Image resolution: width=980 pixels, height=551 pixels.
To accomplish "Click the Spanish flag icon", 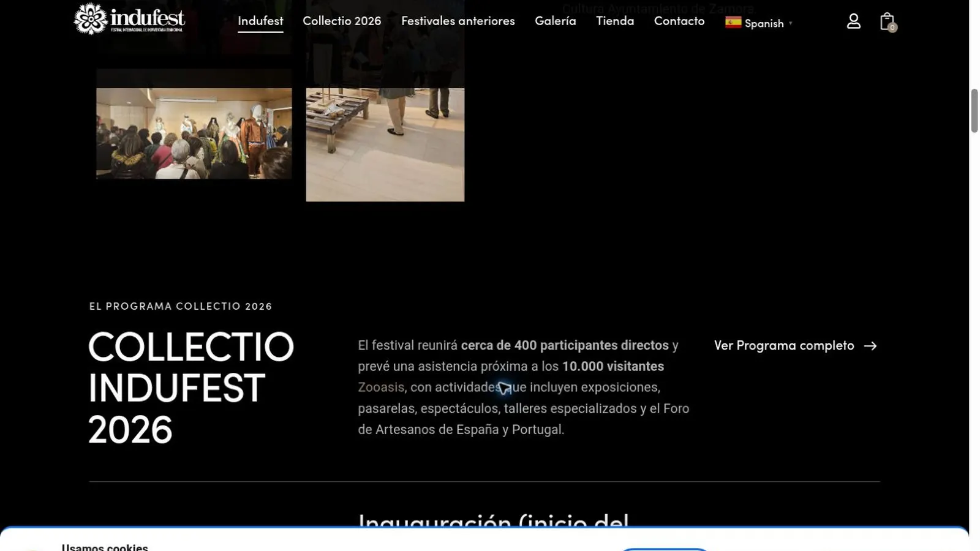I will point(733,23).
